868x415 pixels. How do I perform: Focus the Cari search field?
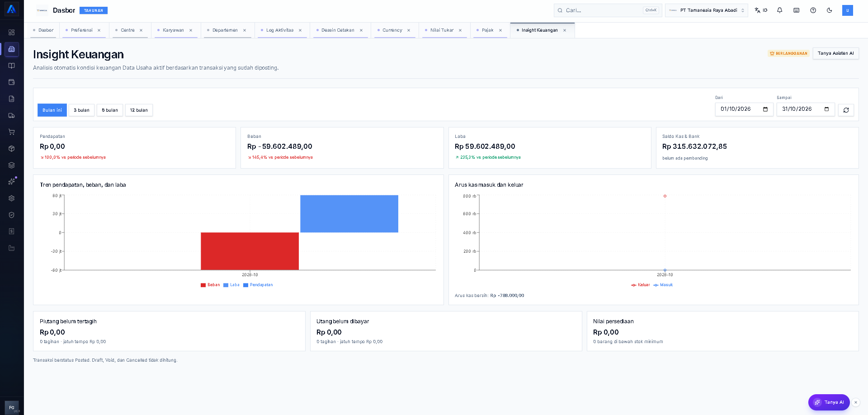[608, 10]
